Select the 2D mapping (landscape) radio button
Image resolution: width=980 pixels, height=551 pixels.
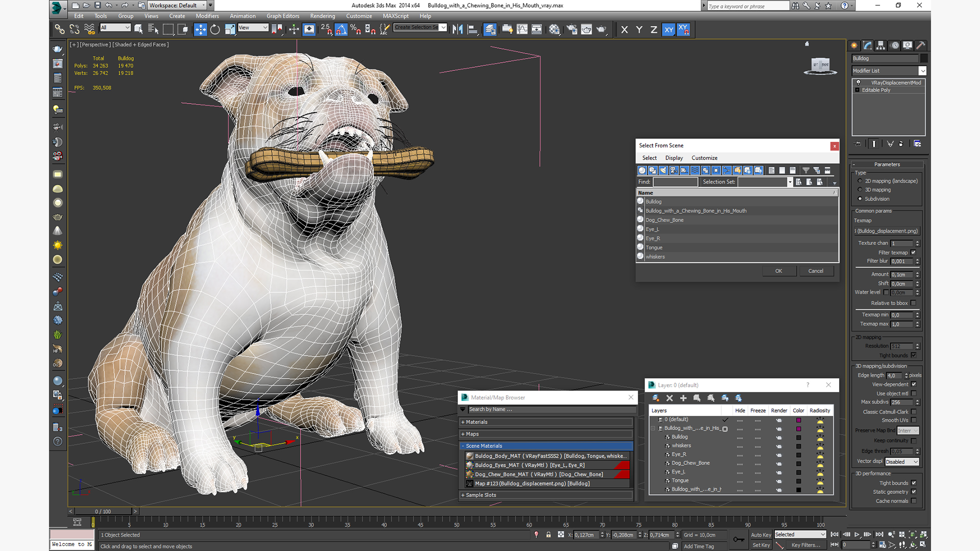pyautogui.click(x=860, y=181)
